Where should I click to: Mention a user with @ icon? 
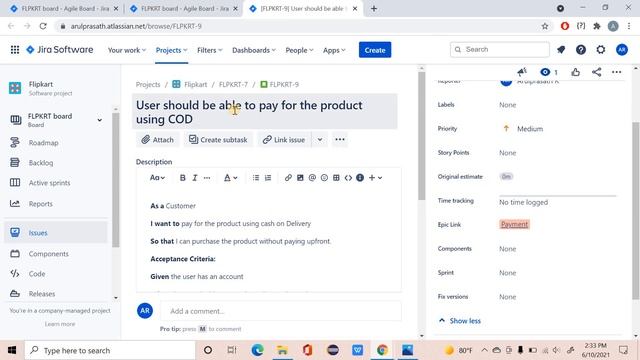(x=312, y=178)
